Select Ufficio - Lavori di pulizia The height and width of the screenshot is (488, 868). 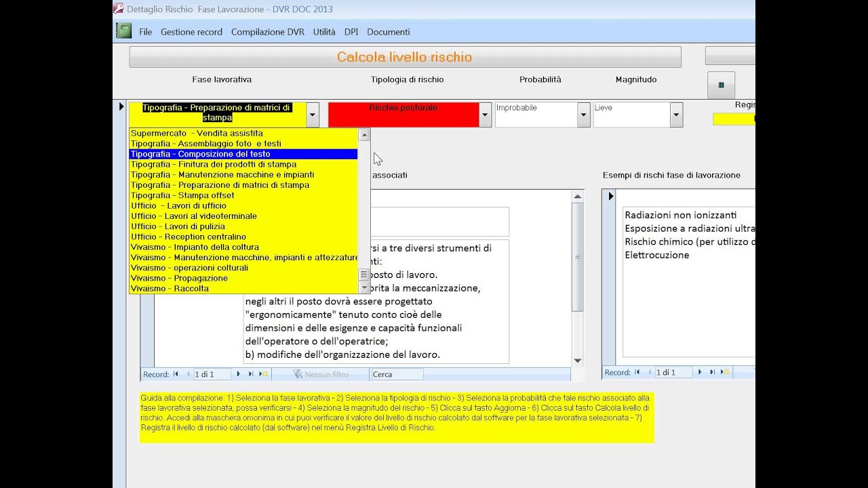243,226
